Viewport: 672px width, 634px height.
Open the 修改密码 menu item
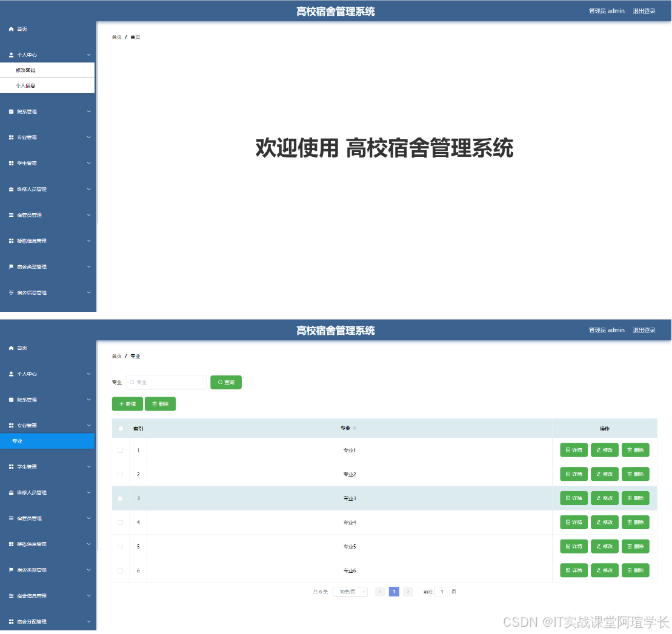click(x=27, y=70)
